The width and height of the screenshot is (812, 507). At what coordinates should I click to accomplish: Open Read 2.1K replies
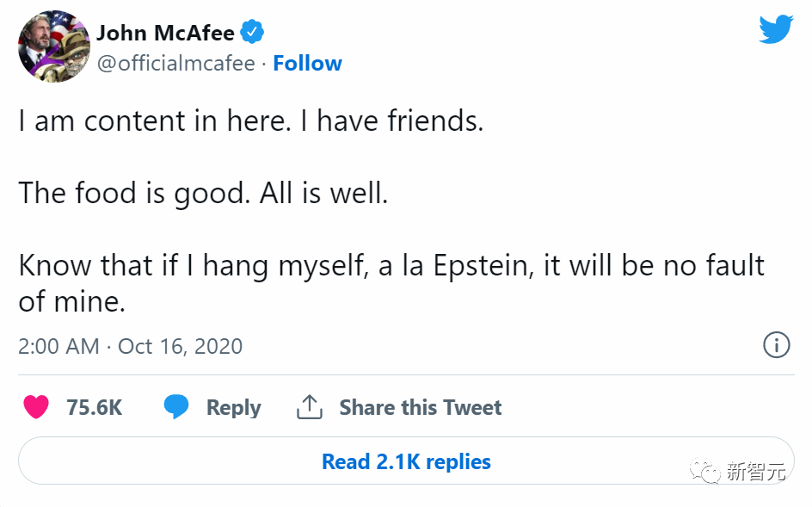click(406, 461)
